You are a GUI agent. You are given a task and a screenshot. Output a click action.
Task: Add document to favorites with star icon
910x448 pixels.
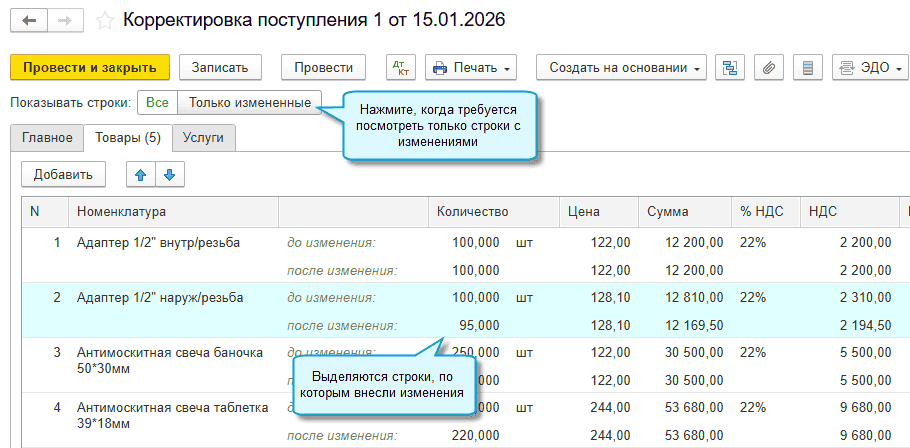point(105,20)
